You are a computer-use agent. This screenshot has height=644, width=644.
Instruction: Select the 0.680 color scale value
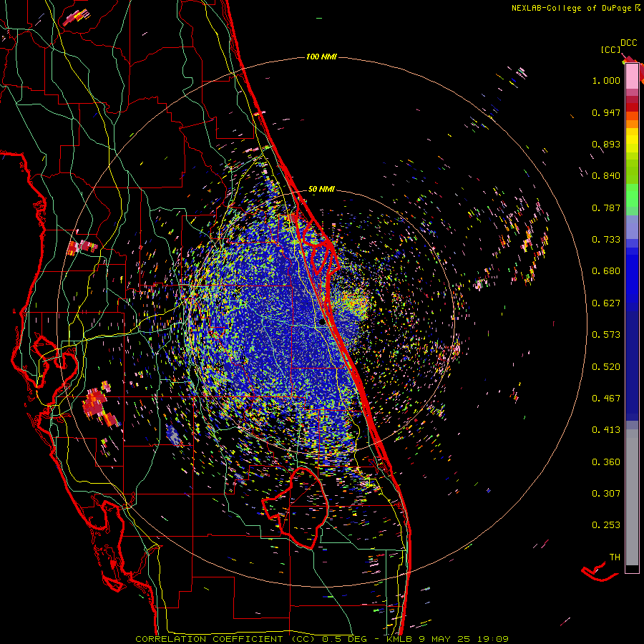coord(606,271)
